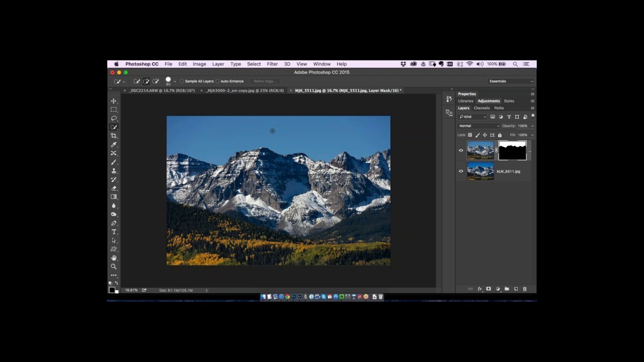
Task: Open the Layers panel options menu
Action: 532,108
